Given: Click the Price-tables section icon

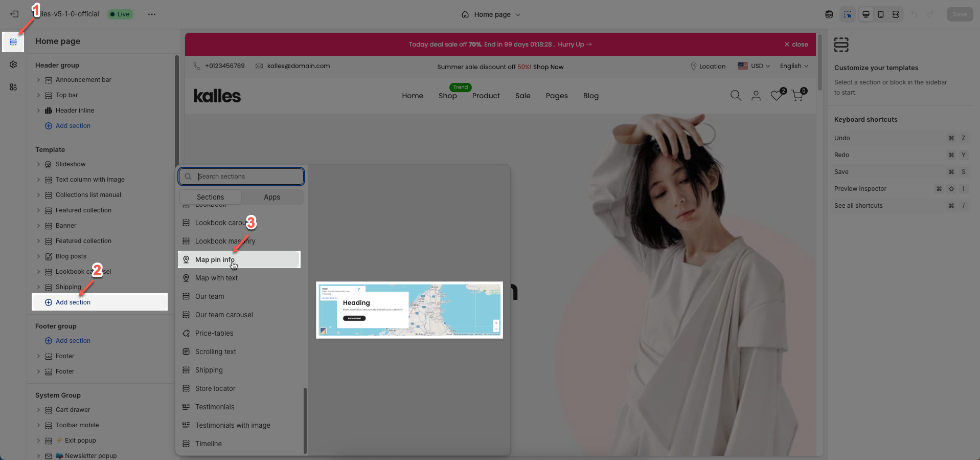Looking at the screenshot, I should point(186,333).
